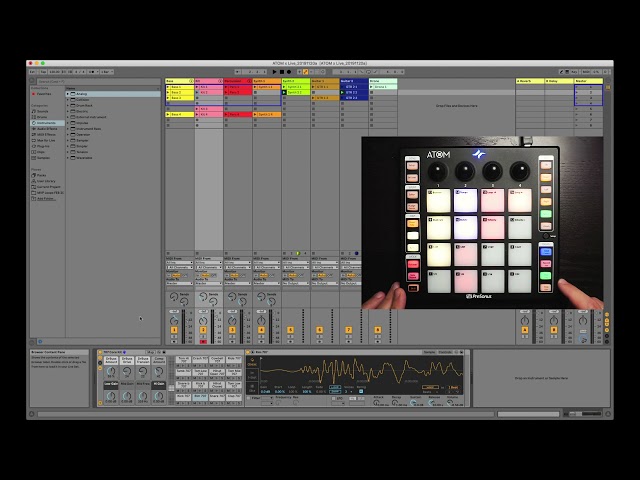640x480 pixels.
Task: Select the Instruments browser category
Action: coord(46,123)
